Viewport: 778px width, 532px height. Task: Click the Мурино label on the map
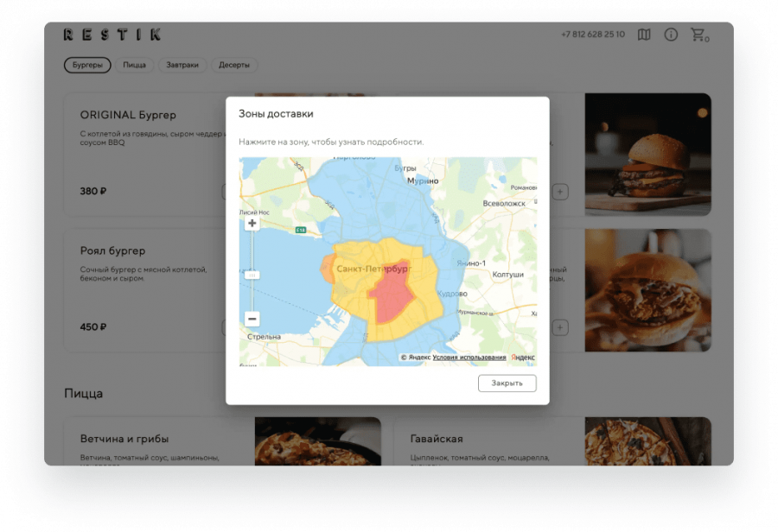tap(423, 181)
